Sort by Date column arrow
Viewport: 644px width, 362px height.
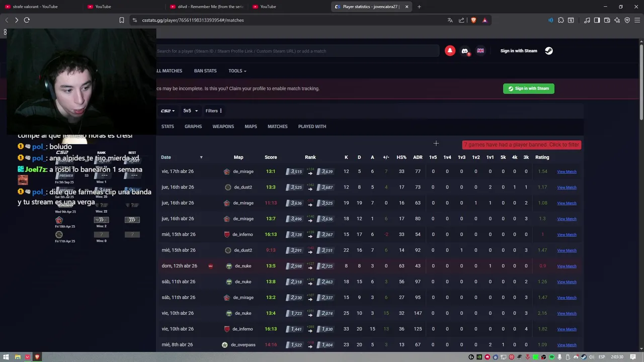pos(201,157)
